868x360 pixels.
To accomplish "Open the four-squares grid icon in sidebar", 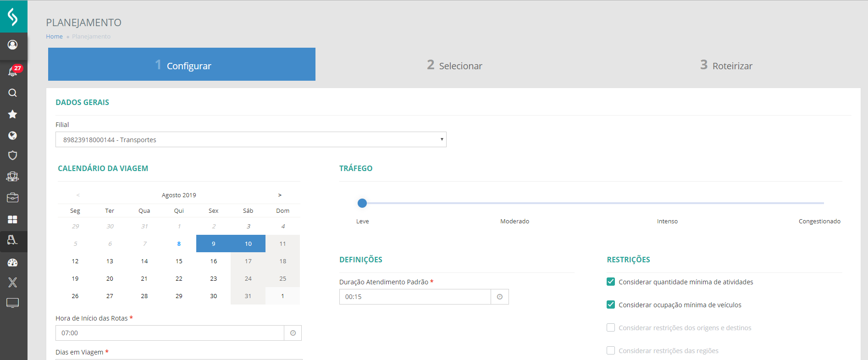I will (13, 220).
